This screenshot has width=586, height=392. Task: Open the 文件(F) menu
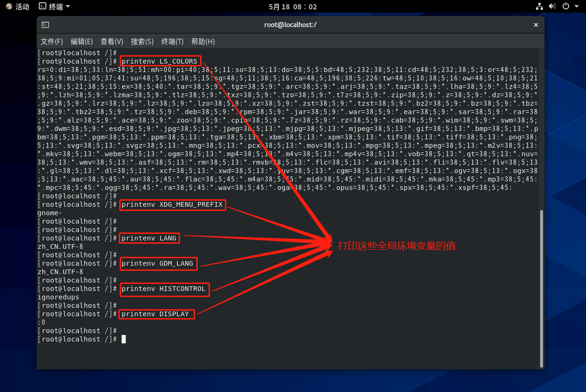[52, 42]
